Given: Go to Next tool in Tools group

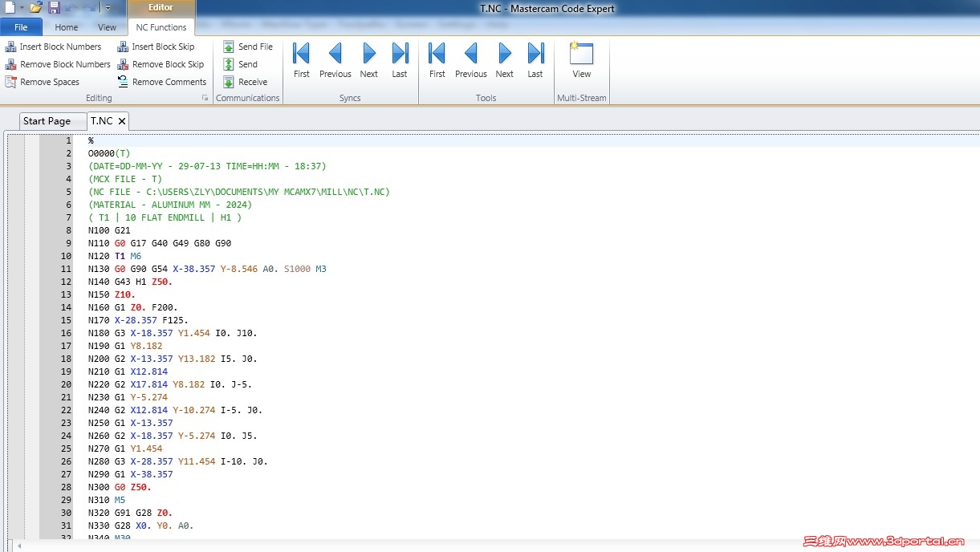Looking at the screenshot, I should pyautogui.click(x=505, y=60).
